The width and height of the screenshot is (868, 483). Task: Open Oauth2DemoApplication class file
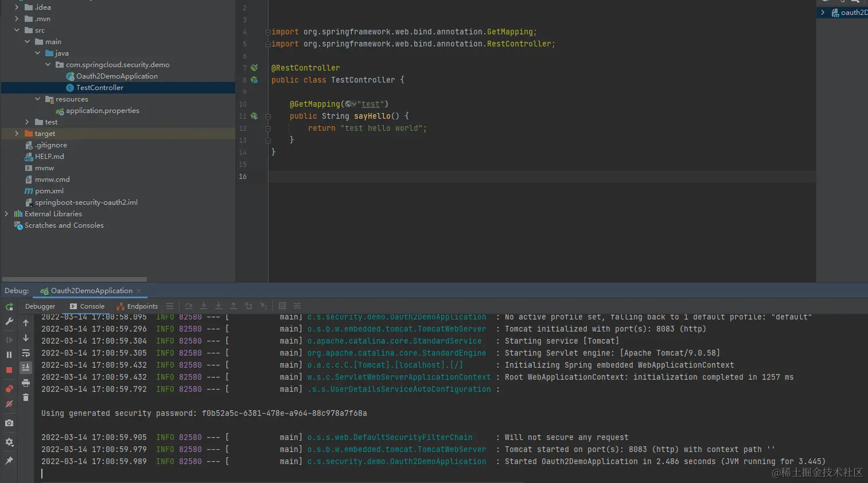[x=117, y=76]
